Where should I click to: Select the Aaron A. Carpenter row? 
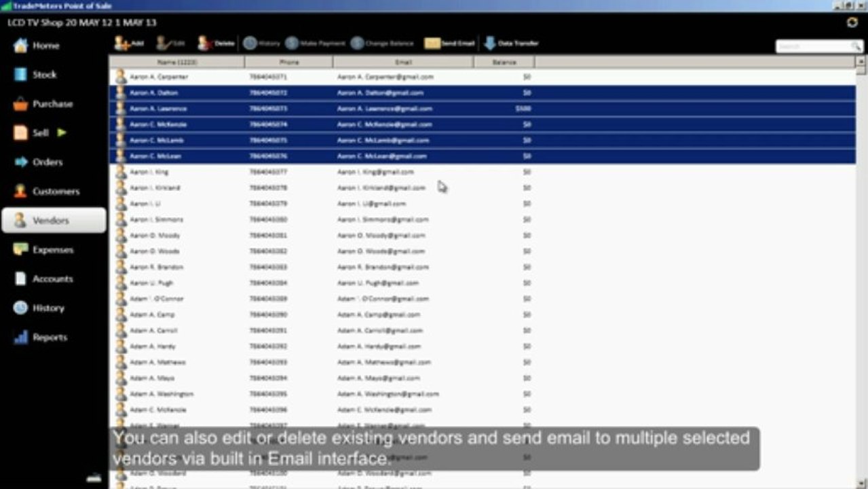click(x=483, y=77)
